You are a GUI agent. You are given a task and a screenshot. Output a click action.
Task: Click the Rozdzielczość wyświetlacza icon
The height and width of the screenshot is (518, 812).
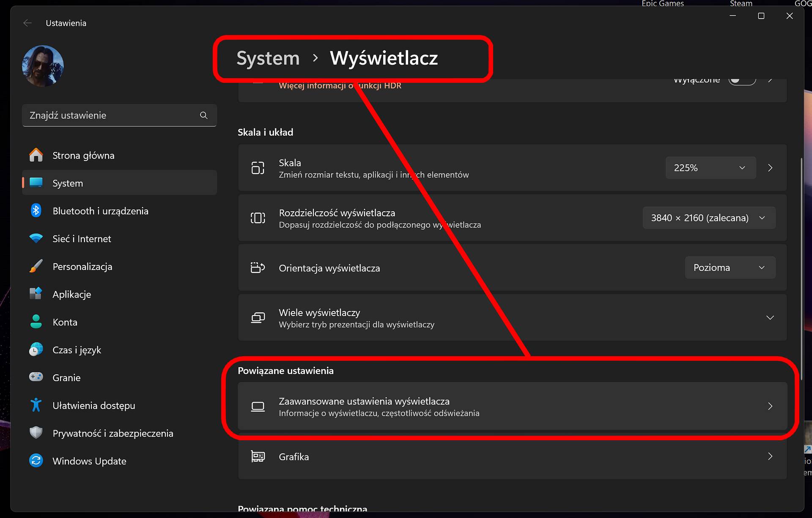258,218
